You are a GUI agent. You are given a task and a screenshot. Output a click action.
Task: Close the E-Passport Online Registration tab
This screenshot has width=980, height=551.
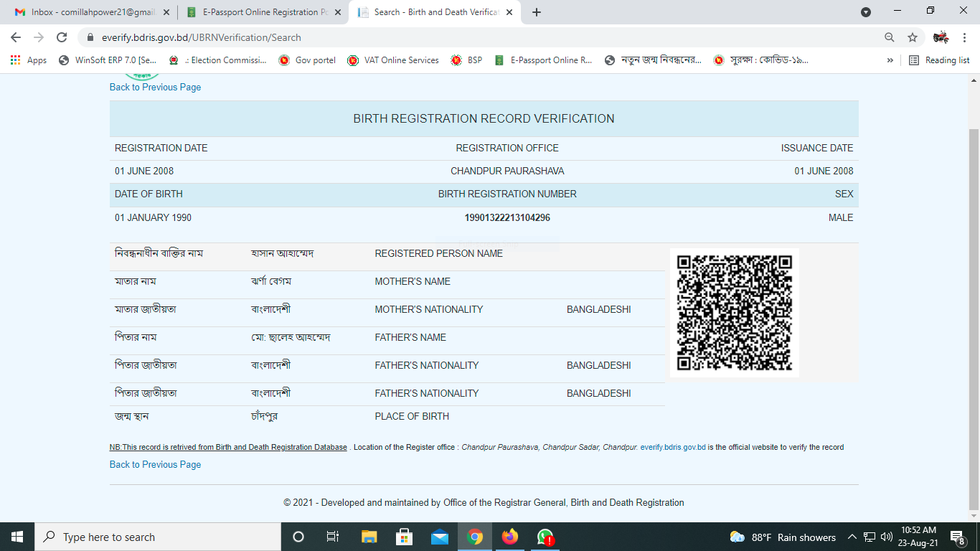point(337,12)
